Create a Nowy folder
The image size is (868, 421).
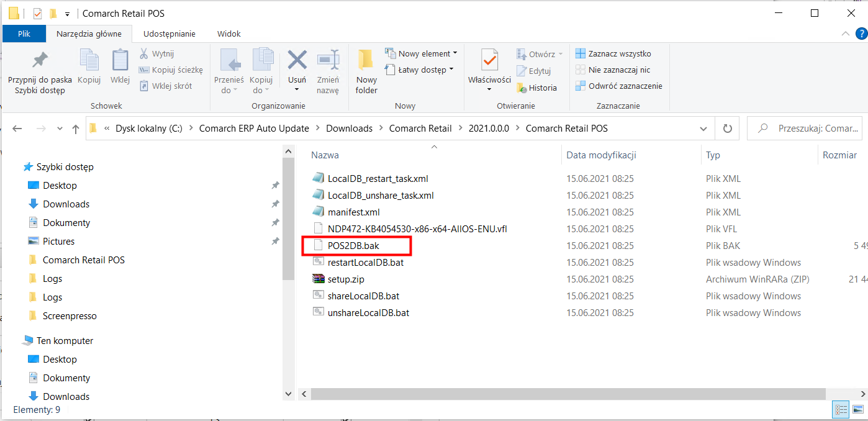(366, 71)
